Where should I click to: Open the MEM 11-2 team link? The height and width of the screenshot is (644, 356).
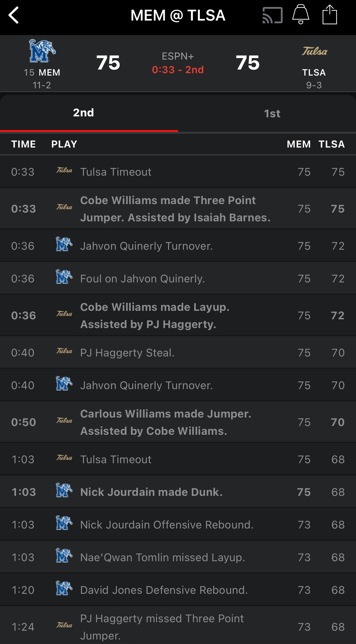click(x=42, y=78)
